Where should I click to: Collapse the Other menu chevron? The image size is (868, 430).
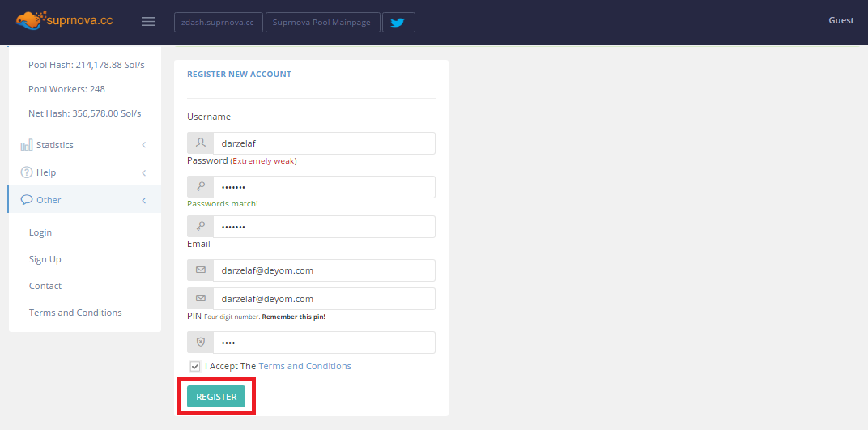pyautogui.click(x=144, y=200)
